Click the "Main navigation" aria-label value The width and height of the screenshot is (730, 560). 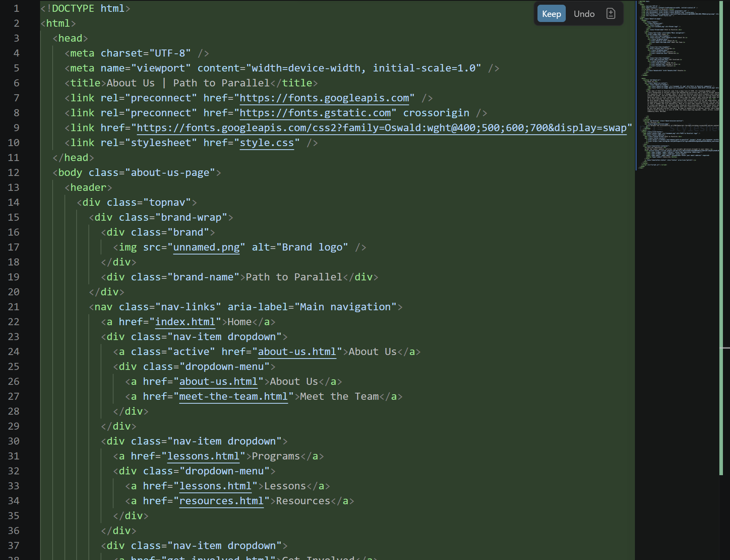tap(345, 307)
